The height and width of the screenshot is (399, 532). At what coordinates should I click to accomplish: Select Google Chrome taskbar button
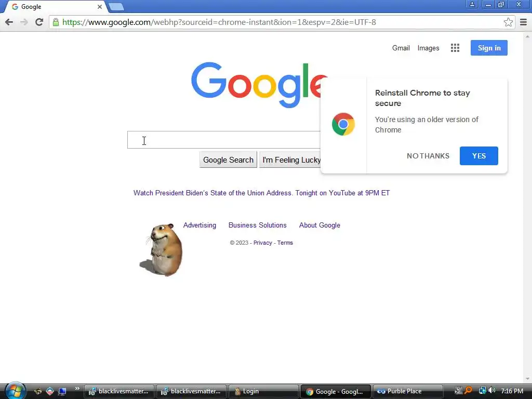coord(336,391)
